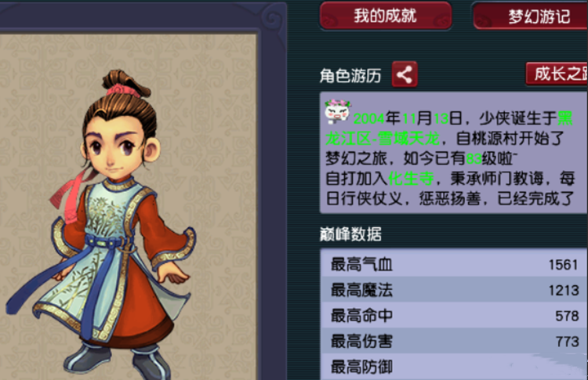Open the 我的成就 tab
This screenshot has width=588, height=380.
386,16
